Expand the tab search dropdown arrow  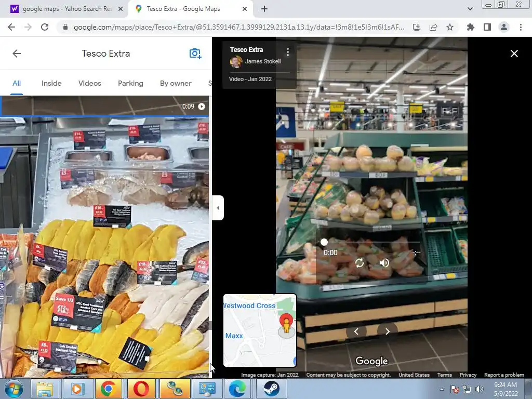[470, 9]
